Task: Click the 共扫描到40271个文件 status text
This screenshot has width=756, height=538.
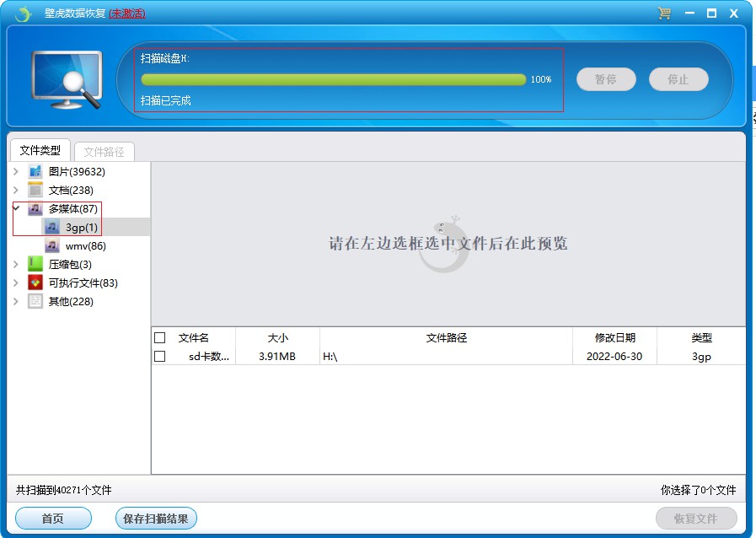Action: point(64,490)
